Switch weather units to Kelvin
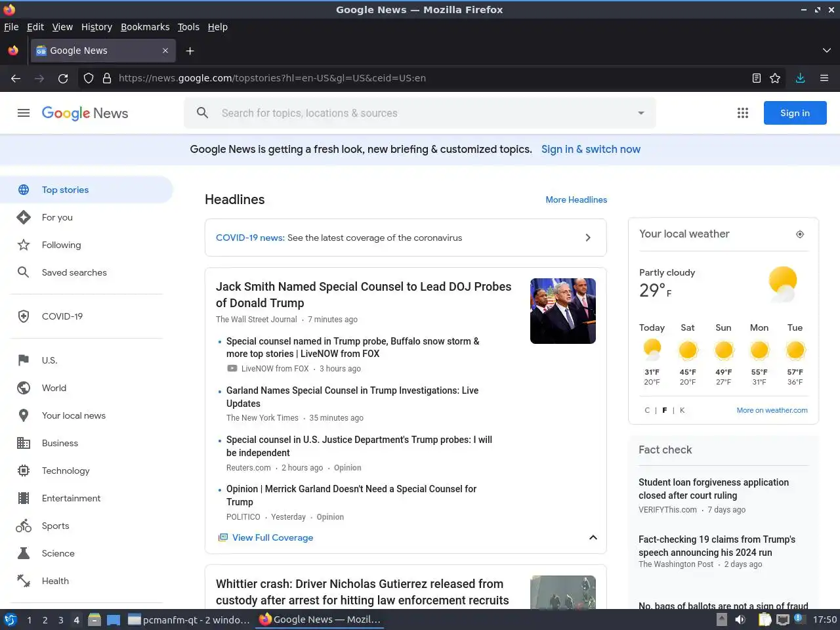 pyautogui.click(x=682, y=410)
